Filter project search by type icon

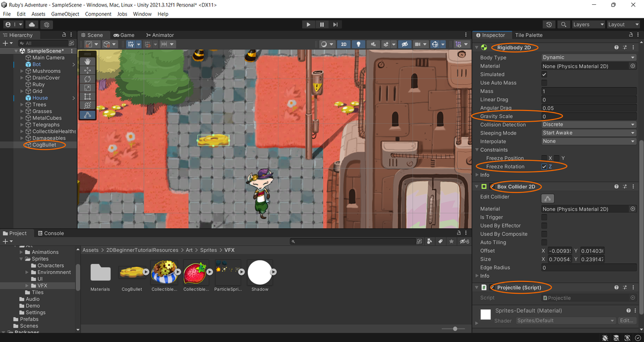pyautogui.click(x=430, y=242)
